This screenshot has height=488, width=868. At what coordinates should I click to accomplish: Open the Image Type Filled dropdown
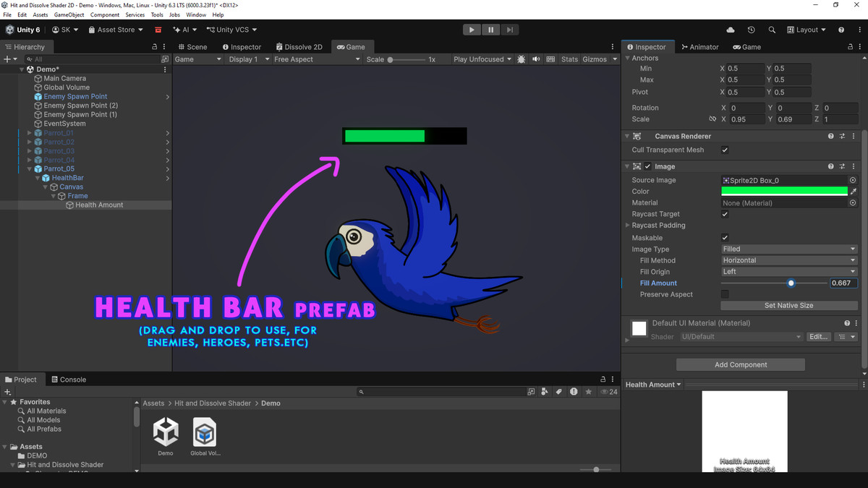pyautogui.click(x=789, y=249)
